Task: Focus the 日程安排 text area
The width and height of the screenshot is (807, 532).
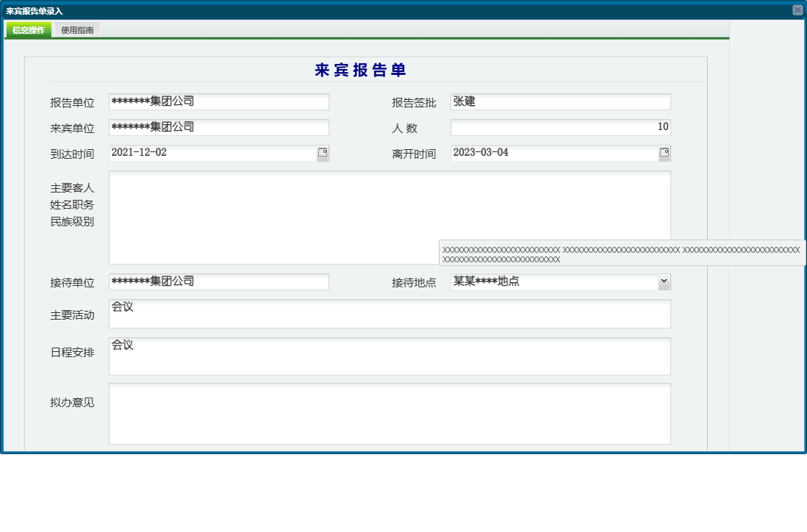Action: (390, 356)
